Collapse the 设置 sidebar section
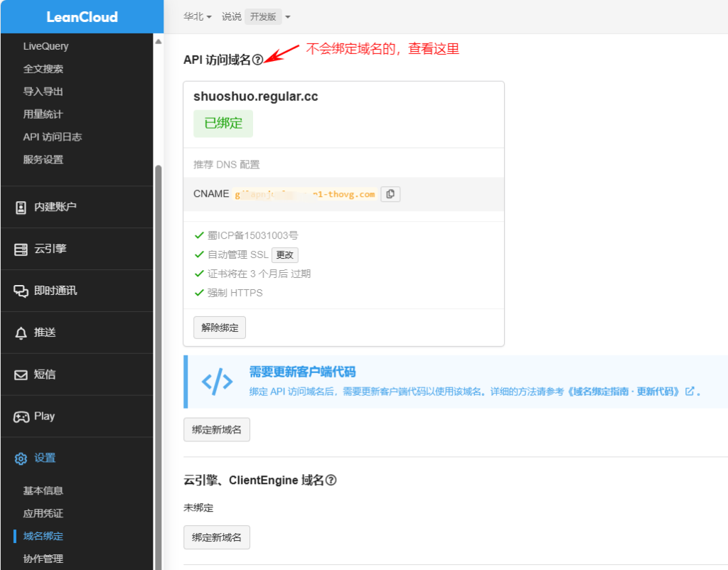The image size is (728, 570). tap(45, 458)
